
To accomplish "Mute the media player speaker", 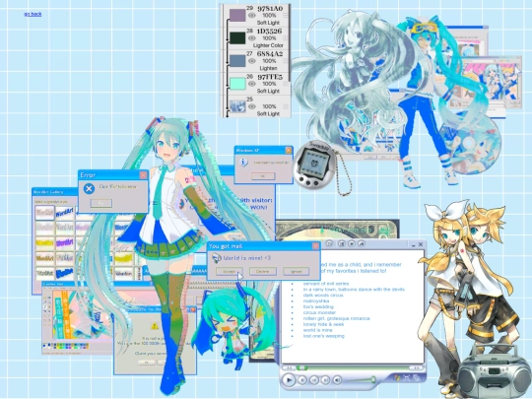I will (x=337, y=379).
